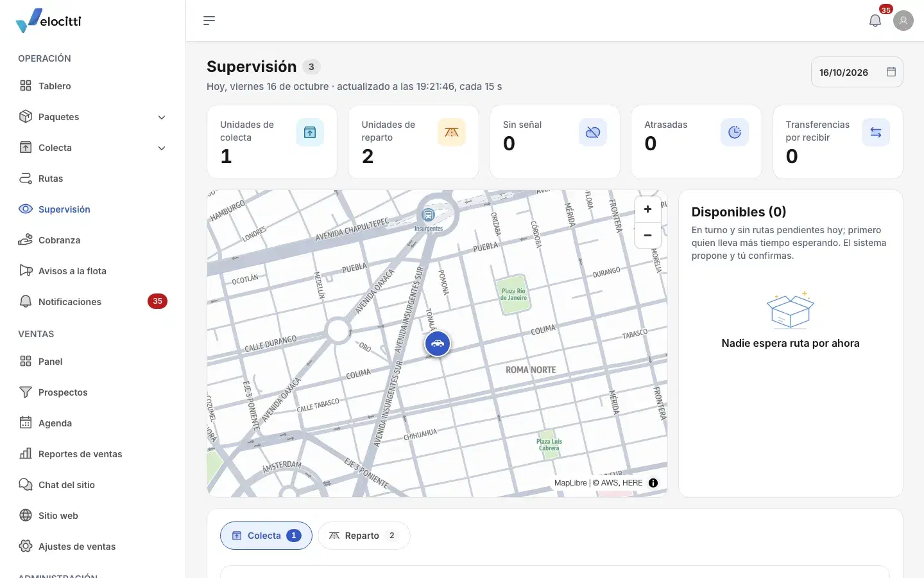Open the Agenda calendar icon
The height and width of the screenshot is (578, 924).
click(x=26, y=423)
